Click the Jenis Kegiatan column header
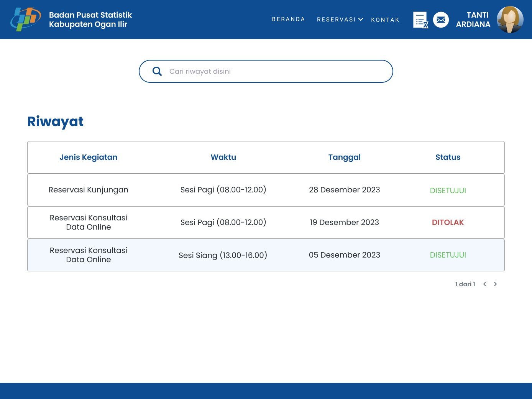The height and width of the screenshot is (399, 532). click(89, 157)
